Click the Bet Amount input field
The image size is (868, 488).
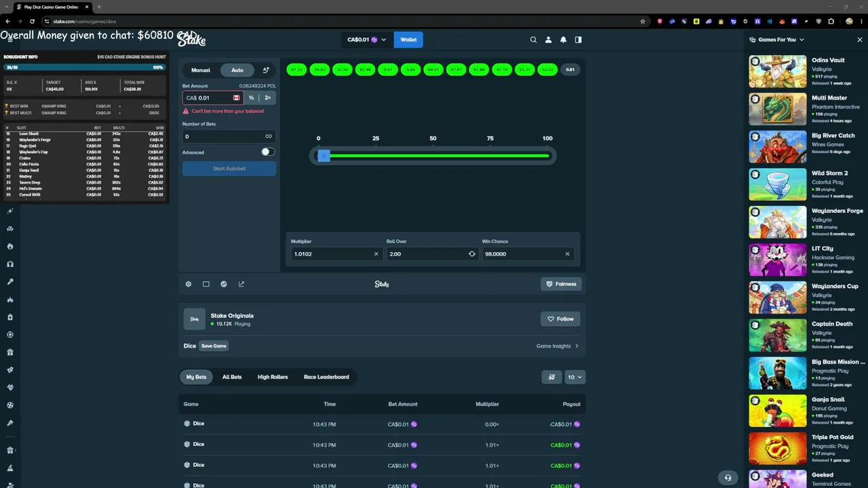point(212,98)
